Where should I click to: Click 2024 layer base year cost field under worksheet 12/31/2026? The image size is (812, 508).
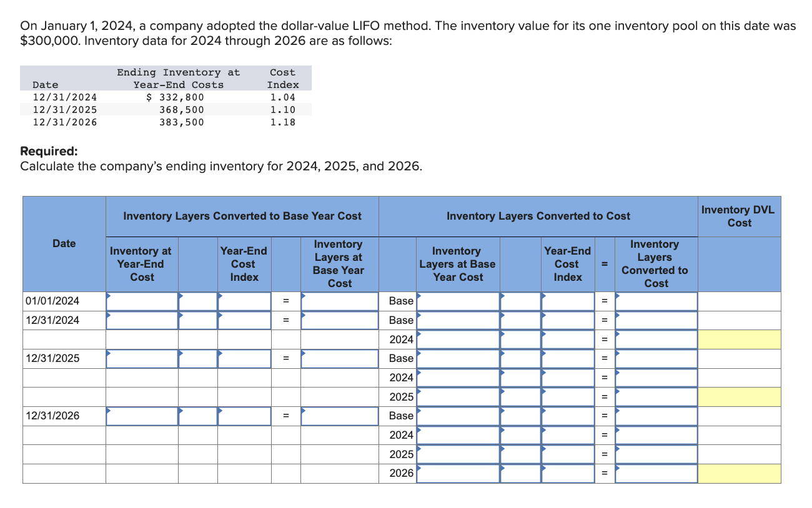[x=458, y=435]
